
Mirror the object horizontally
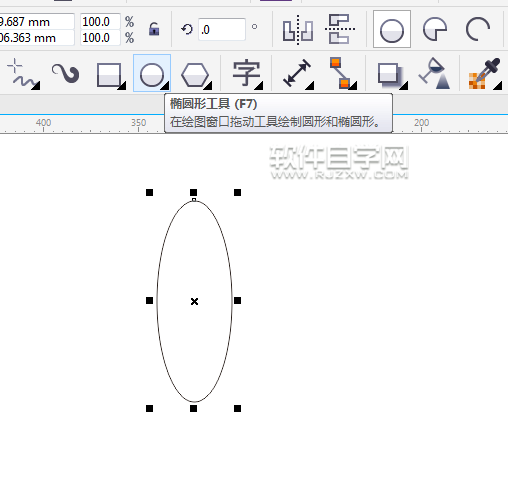coord(297,30)
